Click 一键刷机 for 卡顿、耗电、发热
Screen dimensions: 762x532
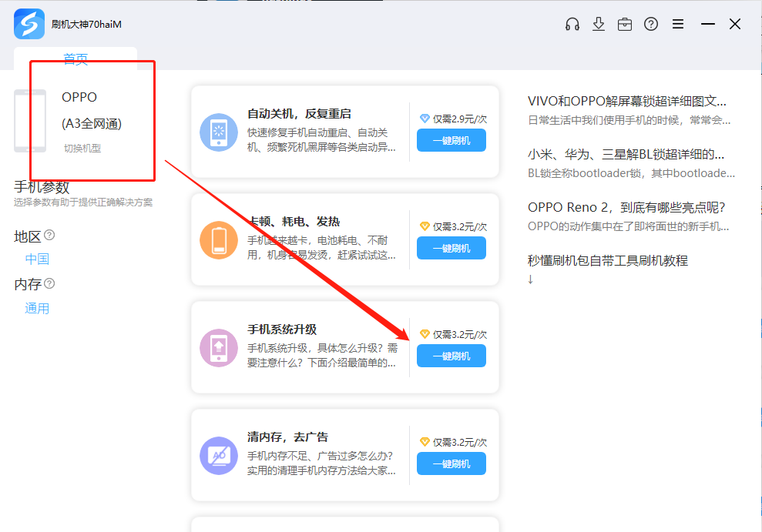[451, 248]
